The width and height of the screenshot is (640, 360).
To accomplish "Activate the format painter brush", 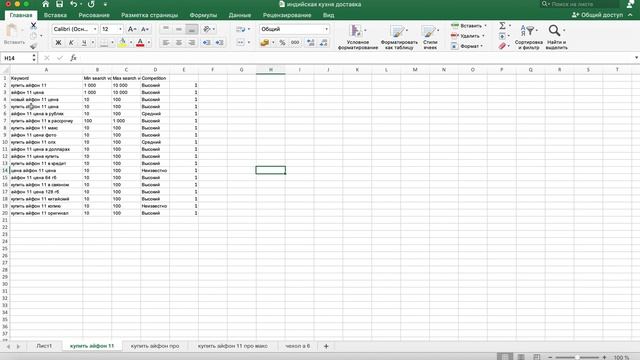I will (33, 46).
